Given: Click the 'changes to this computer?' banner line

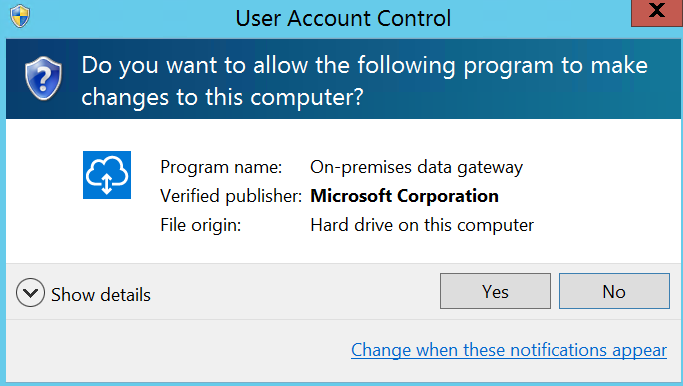Looking at the screenshot, I should coord(222,97).
